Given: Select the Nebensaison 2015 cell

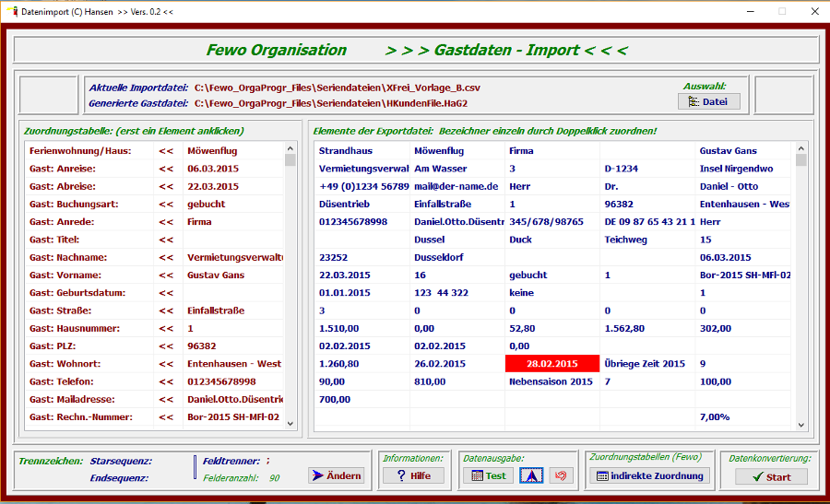Looking at the screenshot, I should (x=551, y=381).
